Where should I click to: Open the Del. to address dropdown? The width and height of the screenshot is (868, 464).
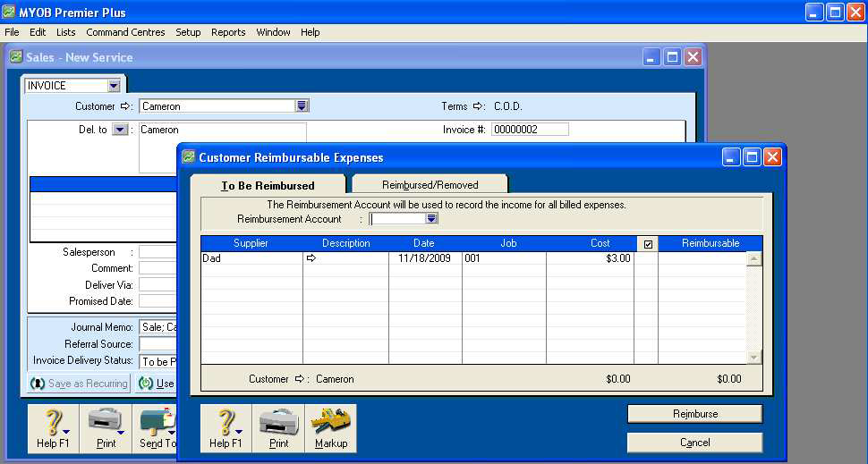click(120, 130)
